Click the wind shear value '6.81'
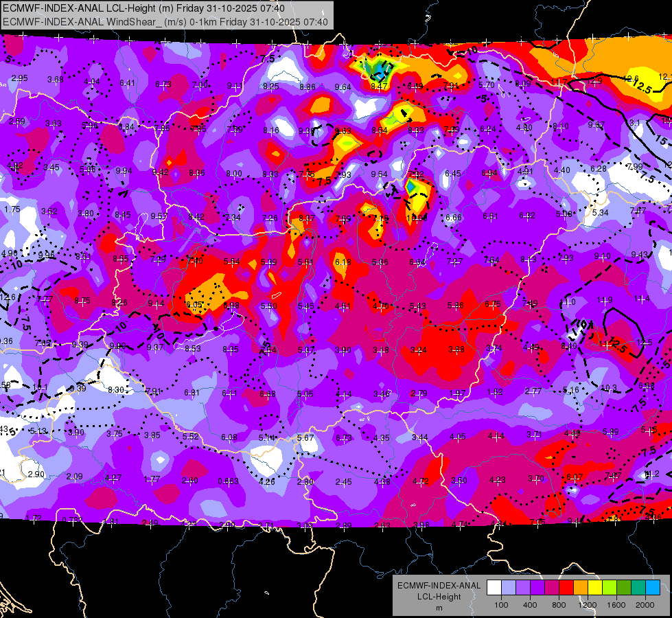Image resolution: width=672 pixels, height=618 pixels. click(192, 392)
